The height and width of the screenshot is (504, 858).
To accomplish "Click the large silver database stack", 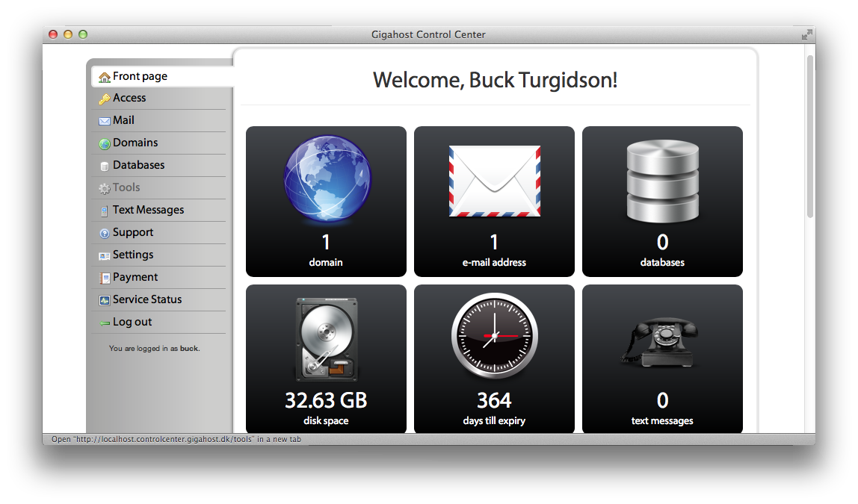I will coord(663,181).
